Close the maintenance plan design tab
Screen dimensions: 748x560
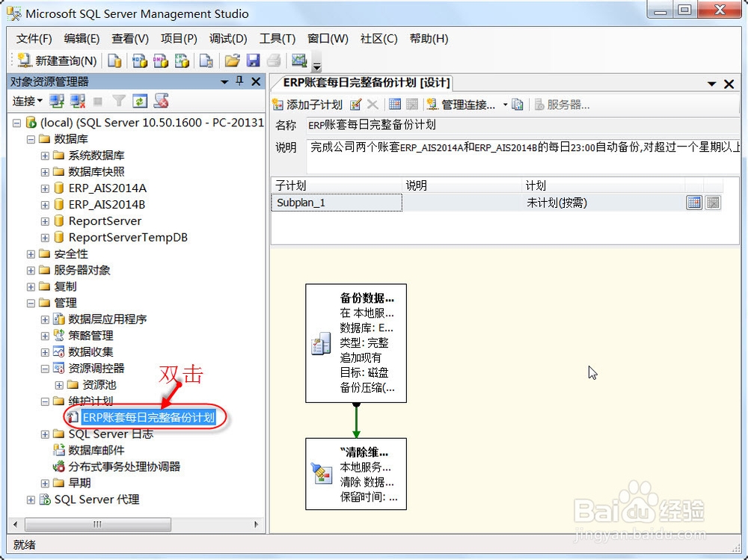729,84
